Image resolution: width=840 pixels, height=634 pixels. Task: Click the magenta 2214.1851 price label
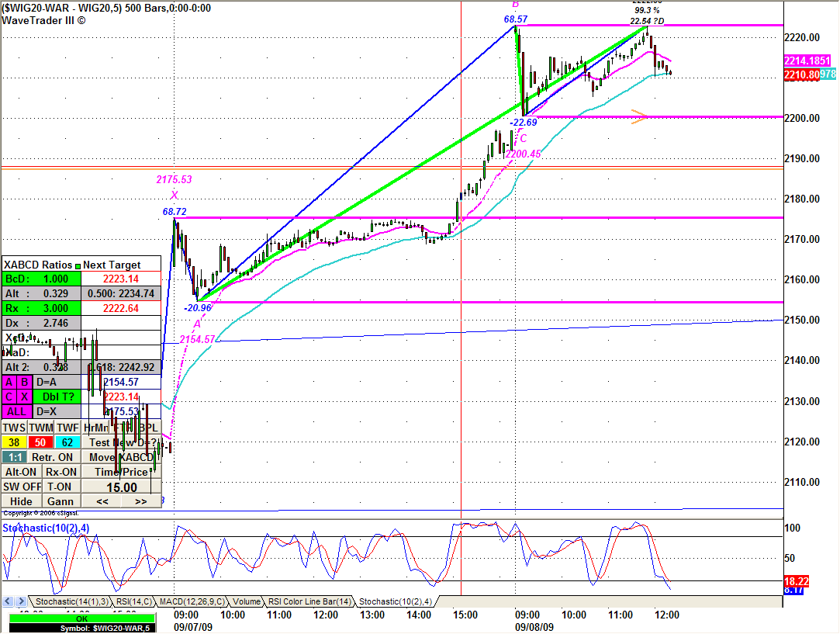click(x=807, y=61)
